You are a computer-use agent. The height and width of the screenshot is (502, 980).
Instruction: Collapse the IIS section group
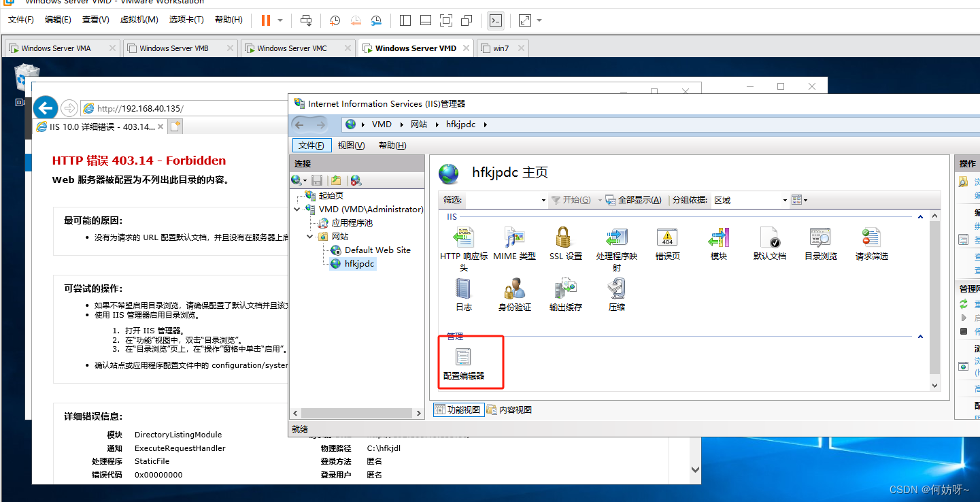click(920, 217)
